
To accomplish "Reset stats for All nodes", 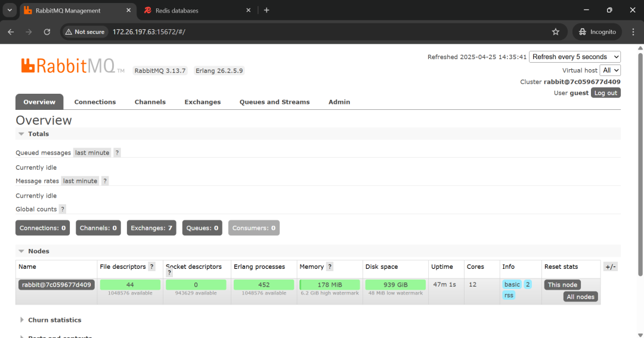I will [580, 297].
